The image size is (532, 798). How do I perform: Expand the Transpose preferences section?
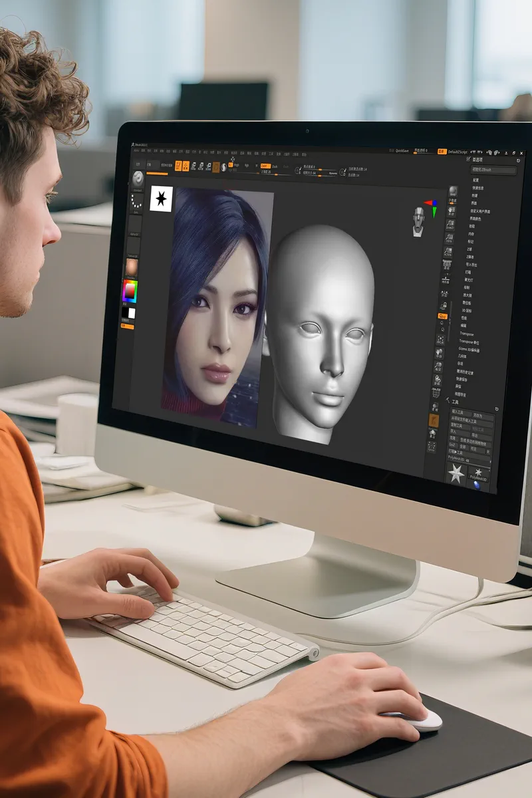(467, 334)
